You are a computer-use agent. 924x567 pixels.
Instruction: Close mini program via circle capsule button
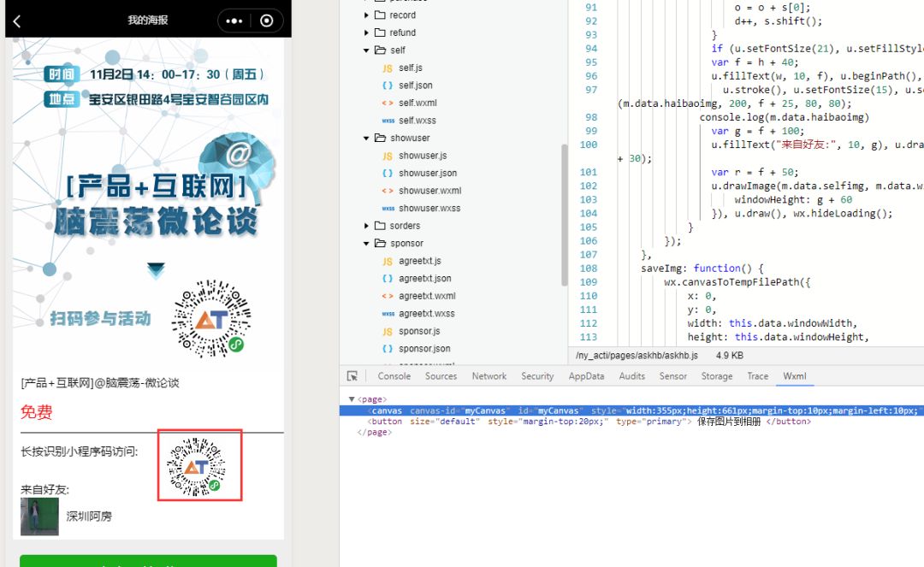[266, 21]
